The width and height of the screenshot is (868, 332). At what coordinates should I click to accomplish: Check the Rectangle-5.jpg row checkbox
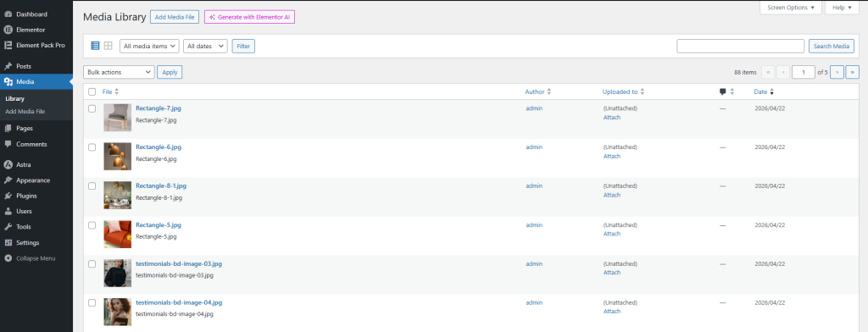[92, 225]
